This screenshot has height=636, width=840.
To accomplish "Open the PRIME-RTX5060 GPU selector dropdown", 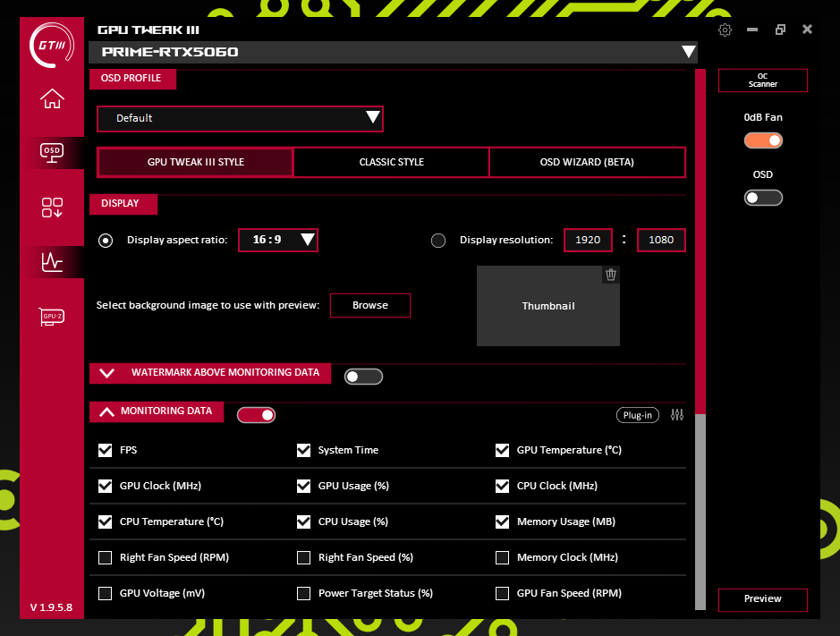I will click(394, 52).
